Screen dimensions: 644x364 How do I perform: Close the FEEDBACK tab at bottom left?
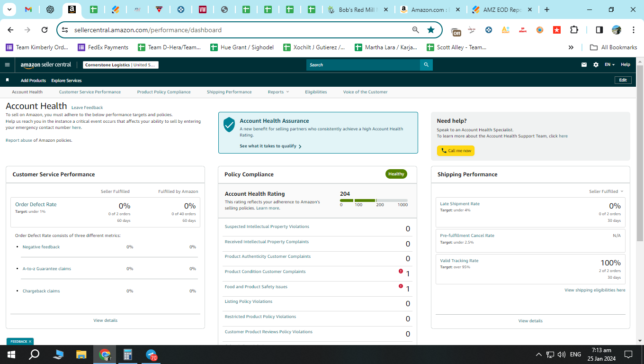click(30, 341)
